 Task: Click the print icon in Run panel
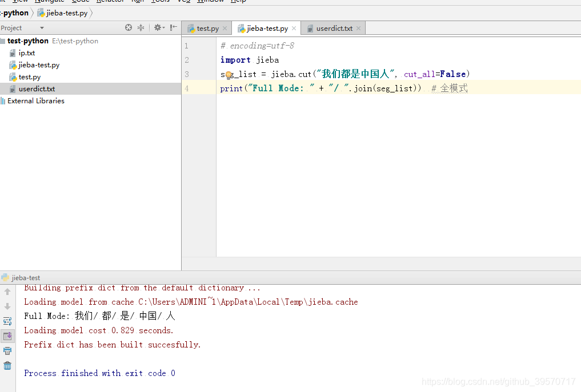tap(7, 351)
